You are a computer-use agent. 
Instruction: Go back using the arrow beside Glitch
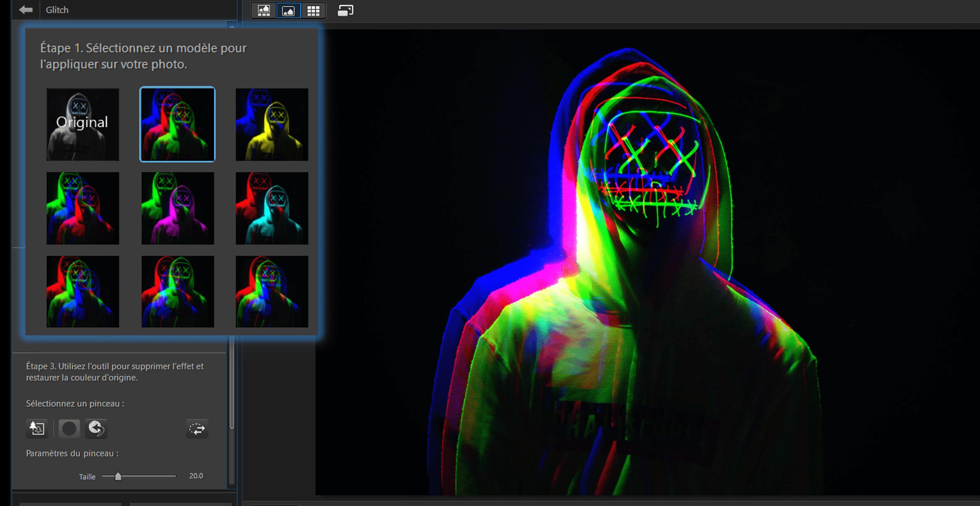[26, 10]
